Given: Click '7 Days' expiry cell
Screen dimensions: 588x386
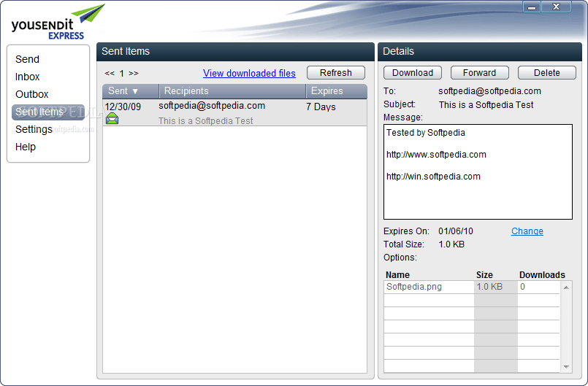Looking at the screenshot, I should click(x=321, y=107).
